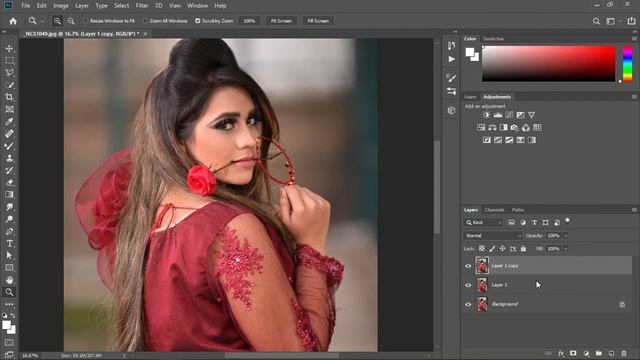Screen dimensions: 640x360
Task: Open the Fill value dropdown arrow
Action: (566, 249)
